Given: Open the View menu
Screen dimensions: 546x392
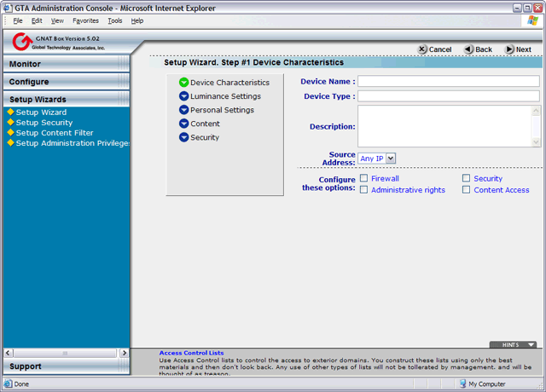Looking at the screenshot, I should coord(57,20).
